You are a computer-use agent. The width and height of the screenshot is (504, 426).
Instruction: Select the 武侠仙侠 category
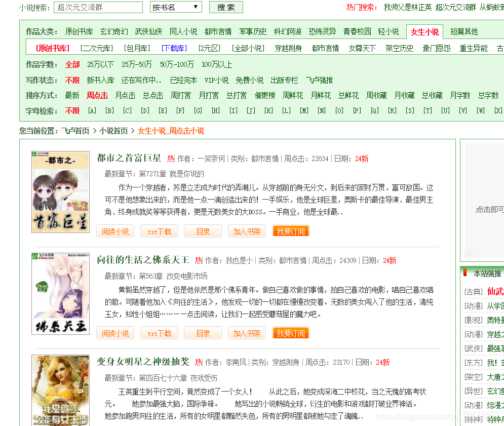(x=148, y=31)
